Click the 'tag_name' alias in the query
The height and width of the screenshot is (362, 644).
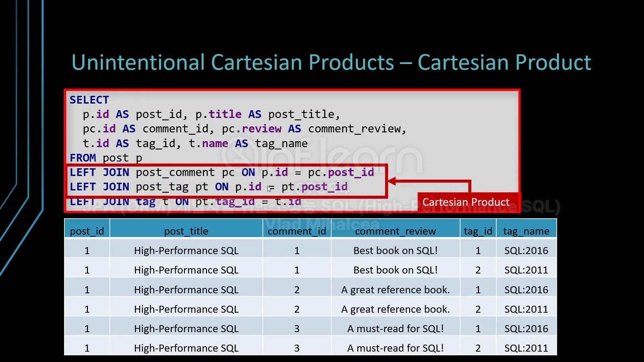point(281,143)
